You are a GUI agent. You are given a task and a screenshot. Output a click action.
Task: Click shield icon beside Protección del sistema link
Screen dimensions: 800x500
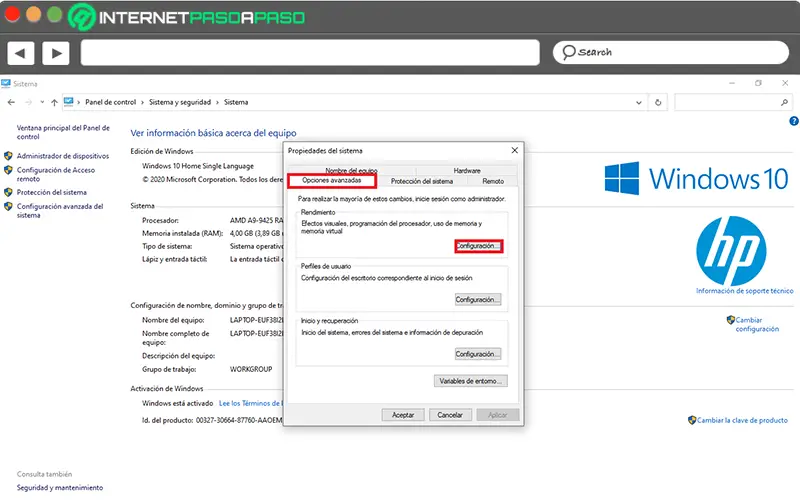(8, 192)
